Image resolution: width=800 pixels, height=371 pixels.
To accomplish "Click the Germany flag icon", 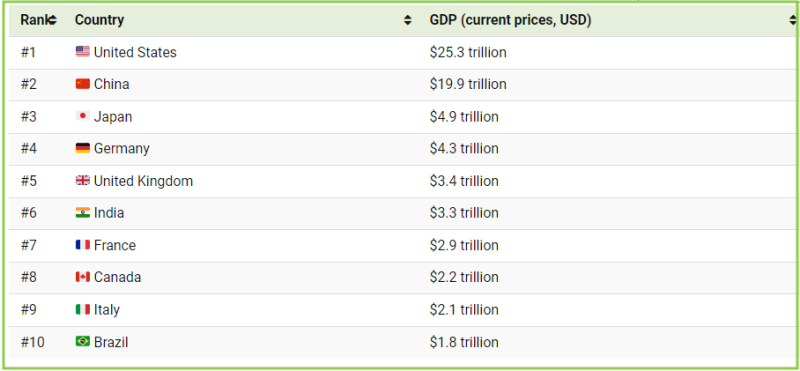I will [x=83, y=149].
